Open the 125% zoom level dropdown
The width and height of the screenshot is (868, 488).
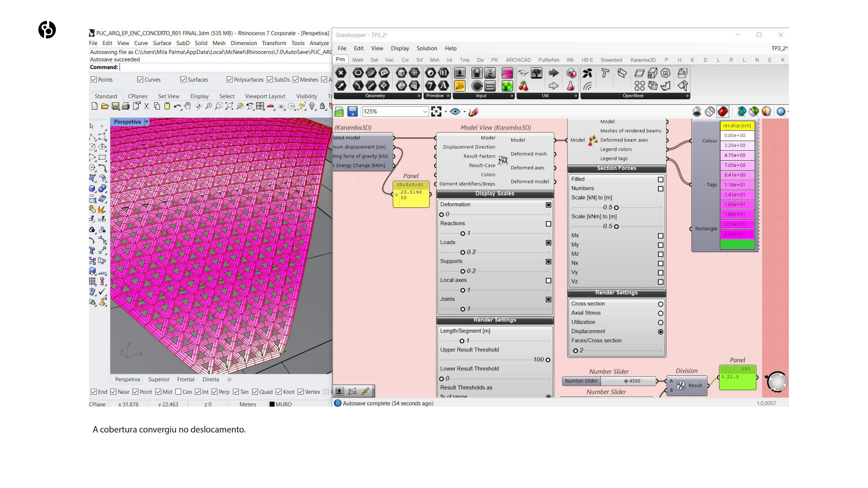[x=425, y=111]
